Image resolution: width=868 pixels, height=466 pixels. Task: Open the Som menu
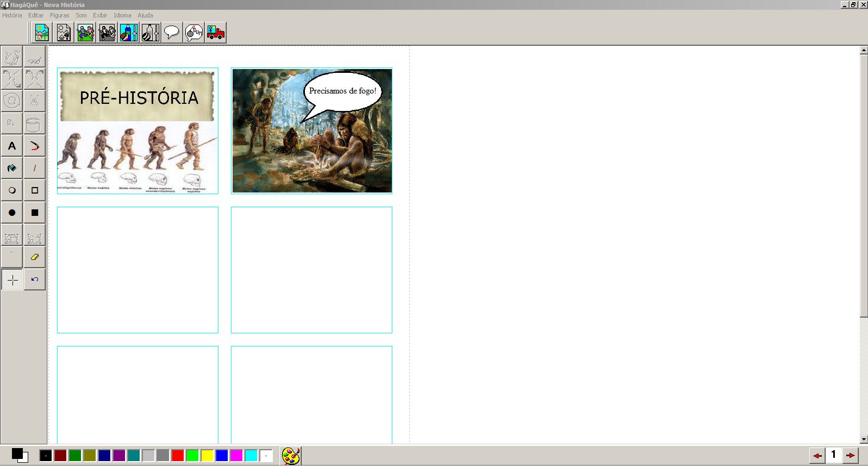pos(81,15)
